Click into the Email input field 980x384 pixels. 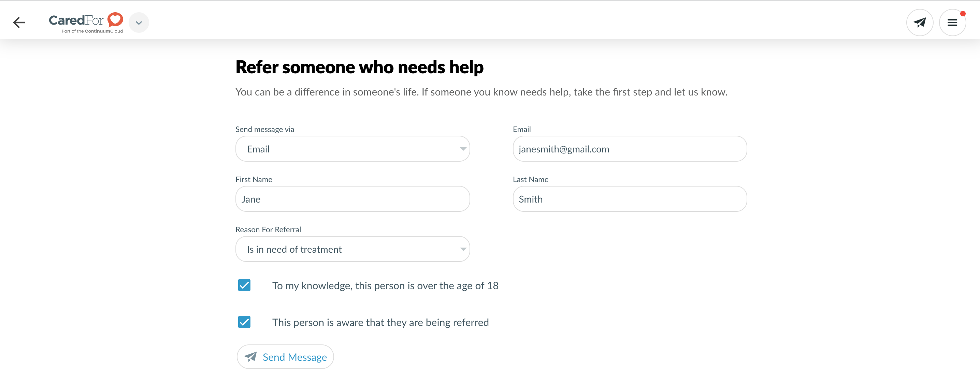[x=630, y=149]
